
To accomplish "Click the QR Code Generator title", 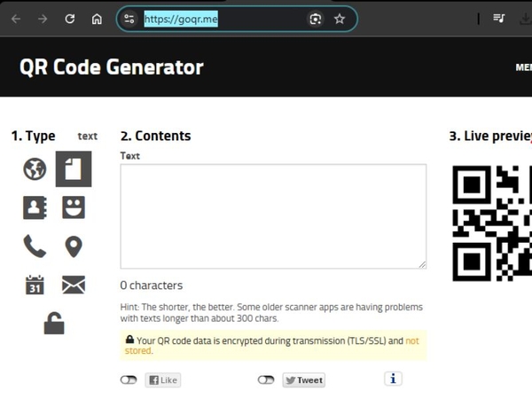I will [112, 66].
